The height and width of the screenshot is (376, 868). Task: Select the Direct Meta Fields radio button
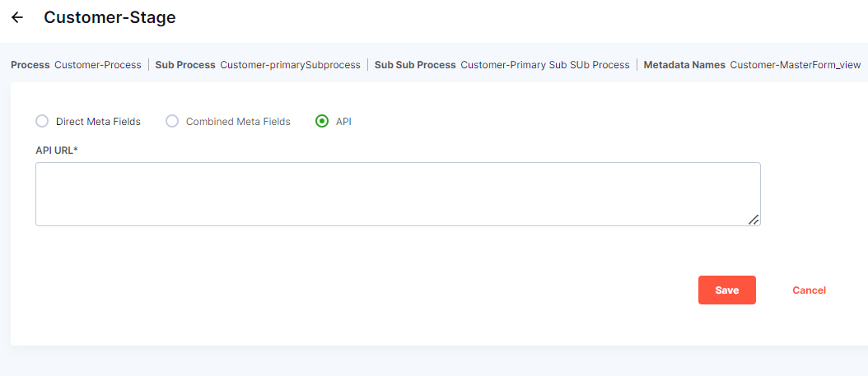pos(42,121)
